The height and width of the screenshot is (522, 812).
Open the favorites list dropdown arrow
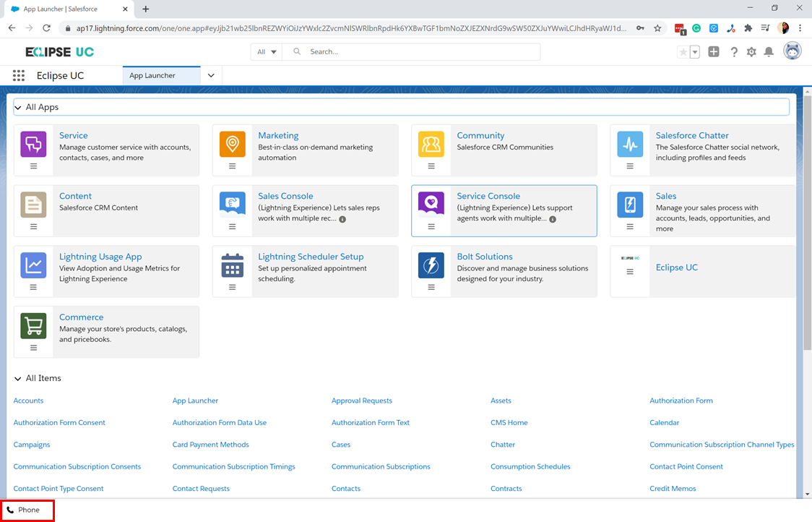point(695,52)
